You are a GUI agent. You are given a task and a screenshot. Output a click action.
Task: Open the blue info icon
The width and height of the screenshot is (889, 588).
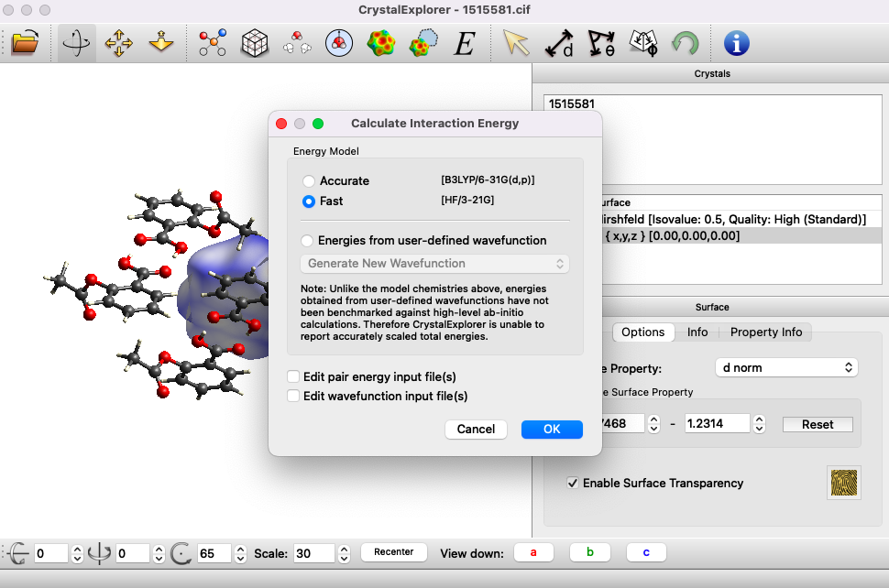737,43
